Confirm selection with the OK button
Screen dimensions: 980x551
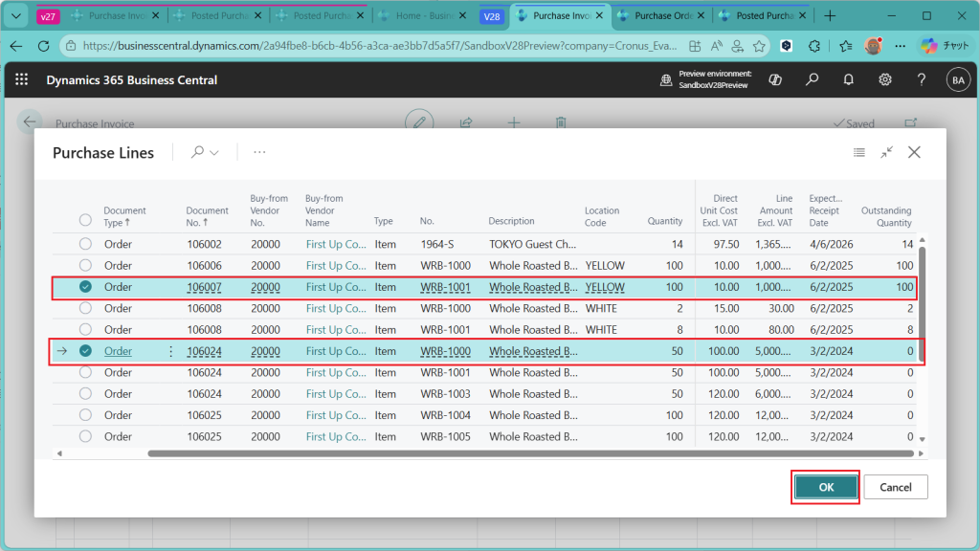click(x=826, y=487)
